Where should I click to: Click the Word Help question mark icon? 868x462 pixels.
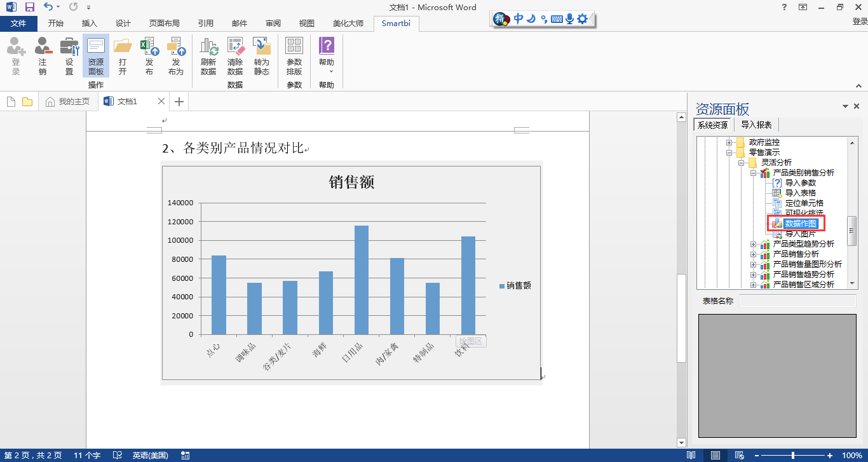click(783, 8)
